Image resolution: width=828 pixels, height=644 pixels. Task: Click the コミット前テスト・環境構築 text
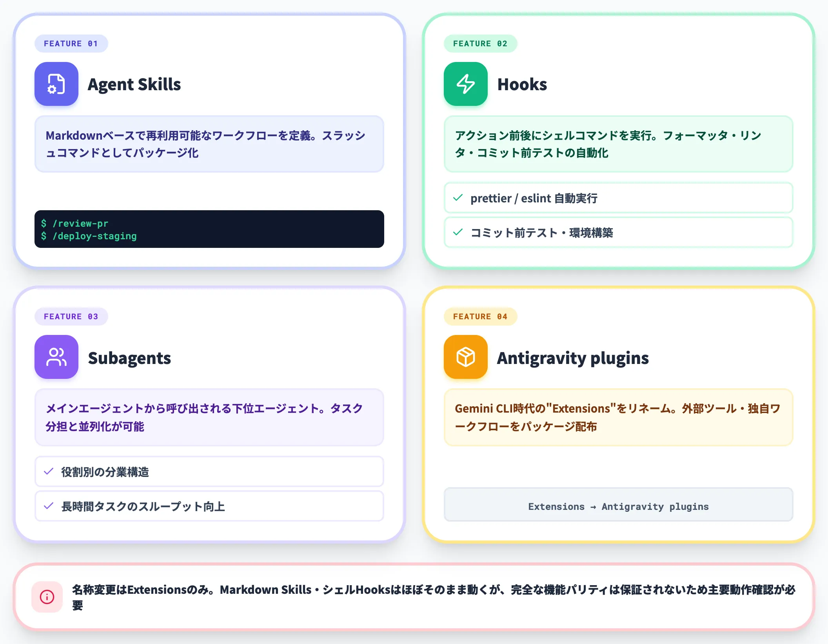542,233
